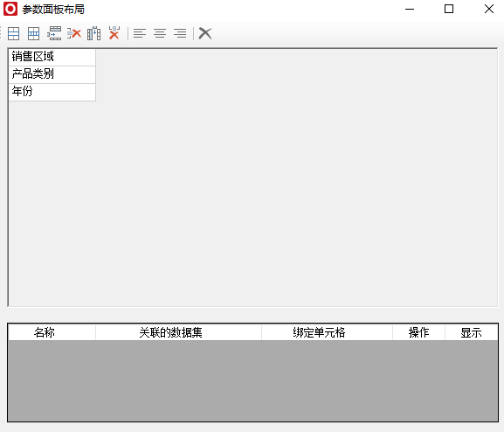Viewport: 504px width, 432px height.
Task: Align text right in toolbar
Action: (x=180, y=33)
